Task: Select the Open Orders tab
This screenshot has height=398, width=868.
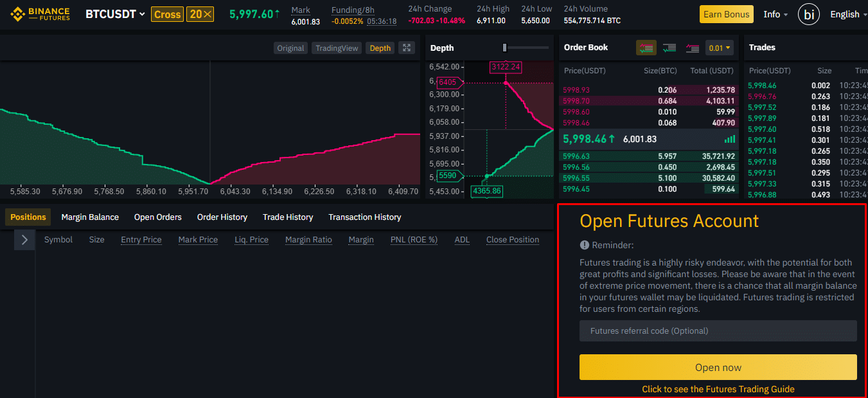Action: [x=158, y=217]
